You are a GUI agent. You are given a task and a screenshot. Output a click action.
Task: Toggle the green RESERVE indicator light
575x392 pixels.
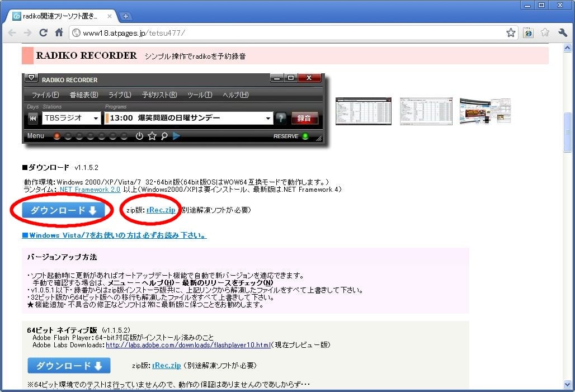[x=305, y=136]
